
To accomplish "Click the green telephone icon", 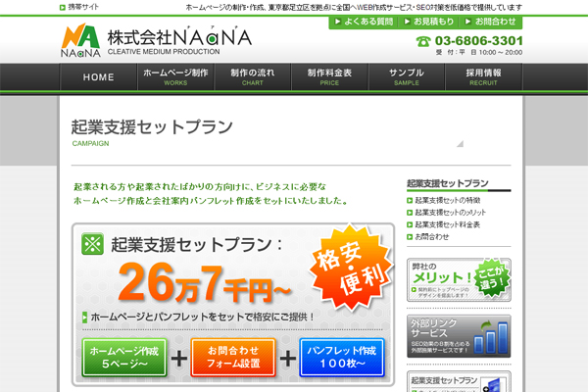I will [423, 41].
